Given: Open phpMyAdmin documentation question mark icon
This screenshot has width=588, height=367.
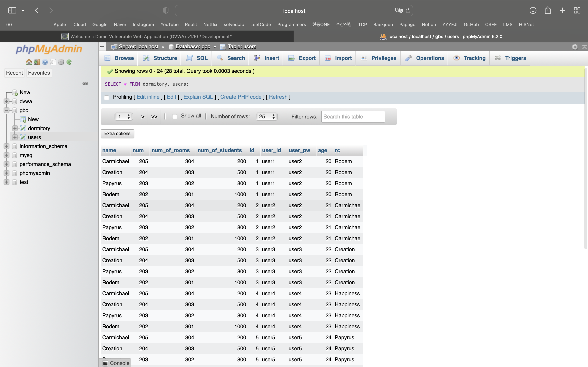Looking at the screenshot, I should [x=45, y=62].
